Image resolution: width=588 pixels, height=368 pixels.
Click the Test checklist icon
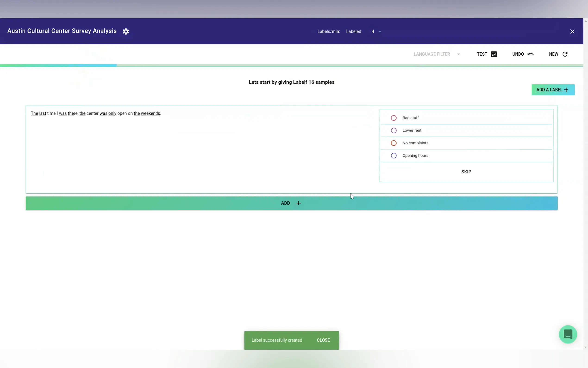(x=494, y=54)
